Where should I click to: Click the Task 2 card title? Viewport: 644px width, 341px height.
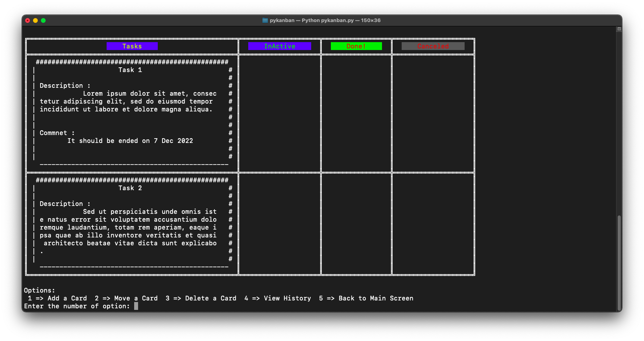[x=130, y=188]
